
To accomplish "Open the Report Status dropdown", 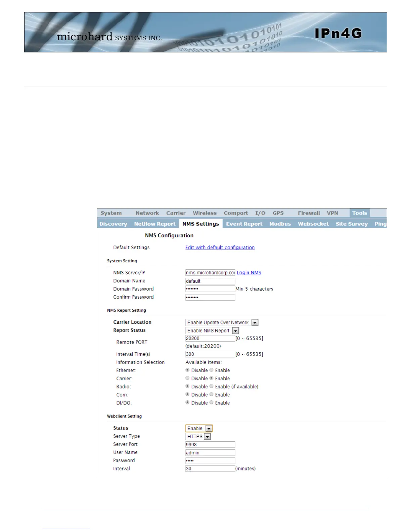I will (212, 330).
